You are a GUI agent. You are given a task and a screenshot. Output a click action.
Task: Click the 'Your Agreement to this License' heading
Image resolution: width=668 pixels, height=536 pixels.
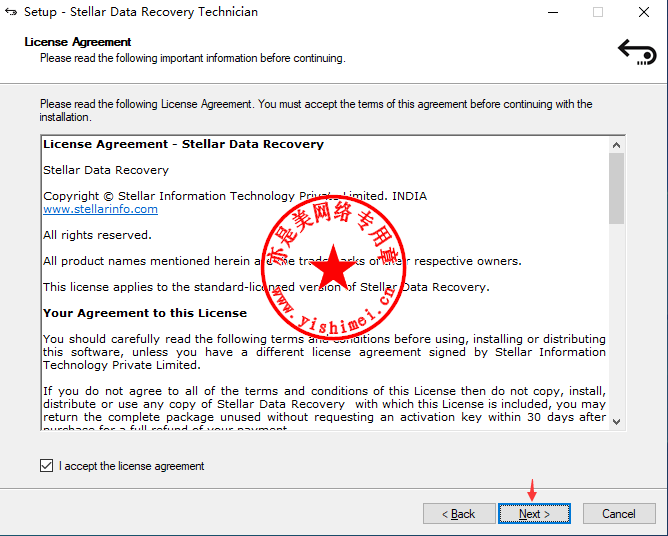pos(145,313)
